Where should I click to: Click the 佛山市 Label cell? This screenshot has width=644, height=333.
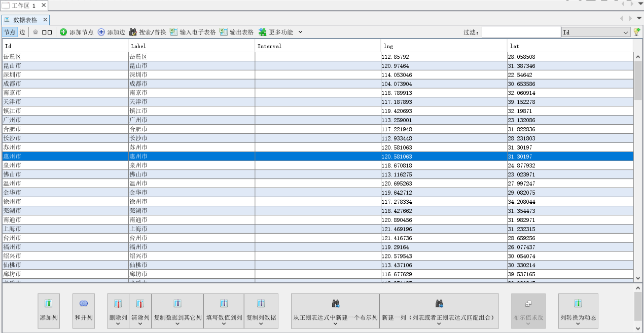(192, 175)
